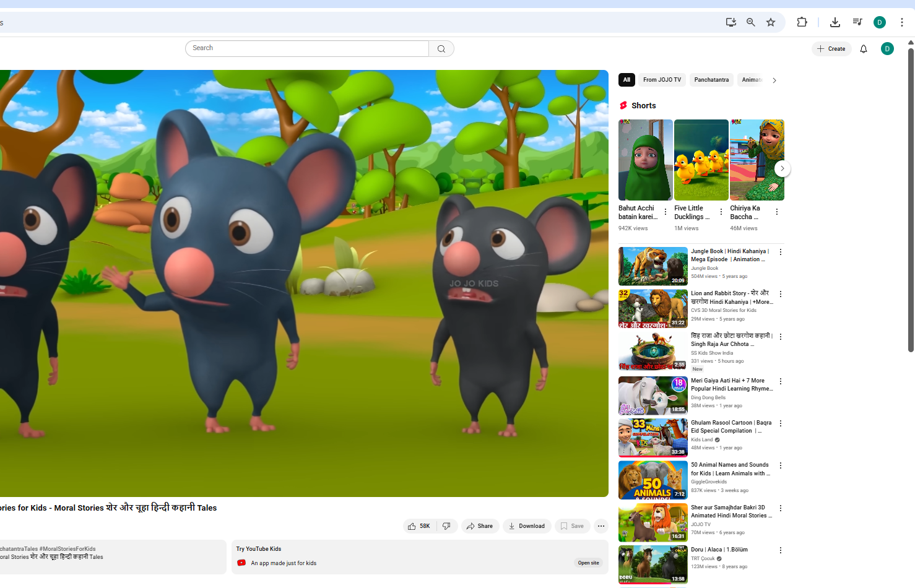Open browser downloads icon
This screenshot has width=915, height=588.
pyautogui.click(x=835, y=22)
